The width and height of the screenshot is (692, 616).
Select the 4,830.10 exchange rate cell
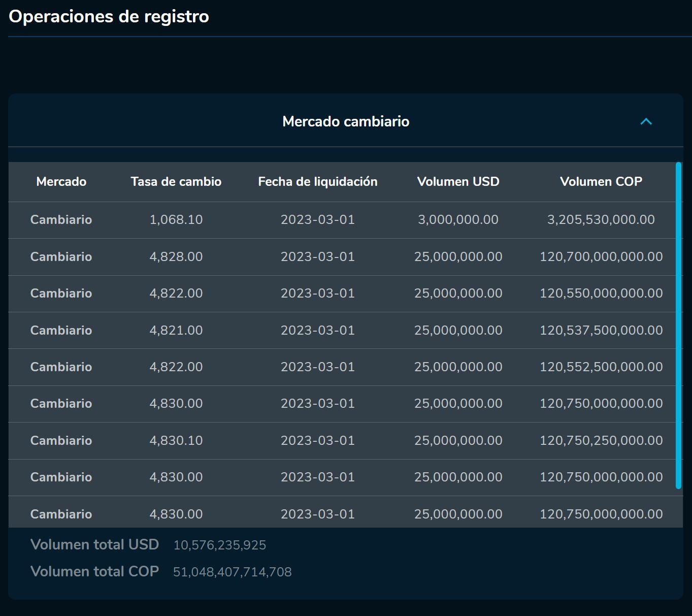[176, 441]
